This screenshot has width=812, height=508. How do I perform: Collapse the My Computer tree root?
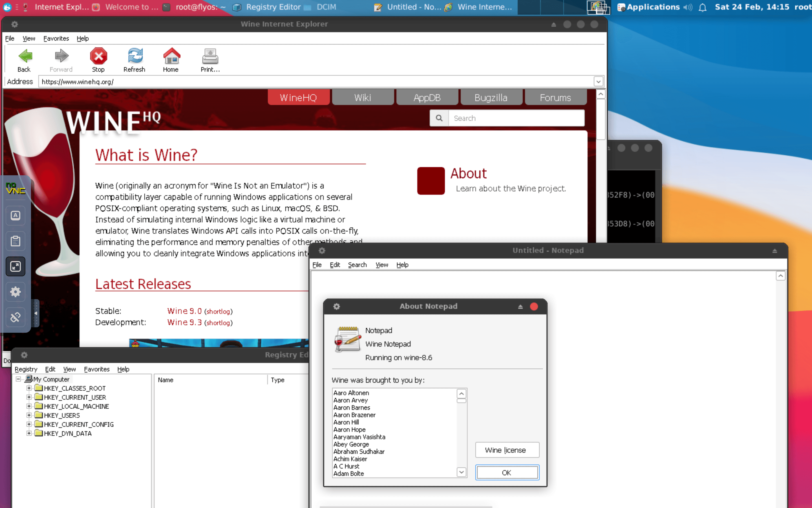(18, 379)
